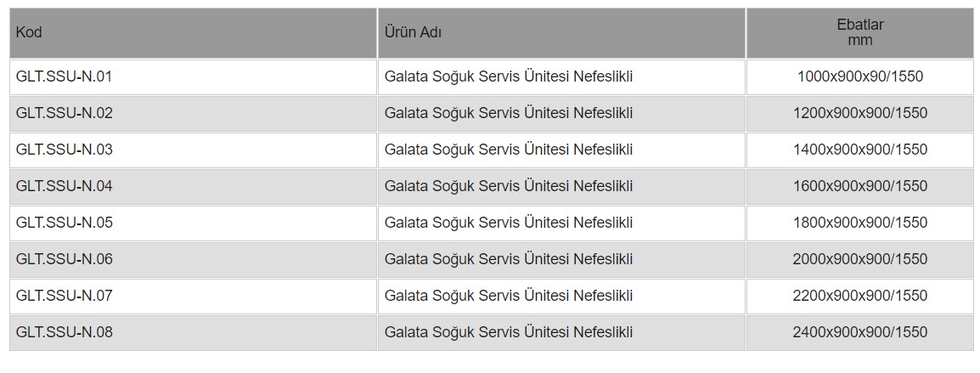Image resolution: width=980 pixels, height=373 pixels.
Task: Select product code GLT.SSU-N.03
Action: (x=64, y=150)
